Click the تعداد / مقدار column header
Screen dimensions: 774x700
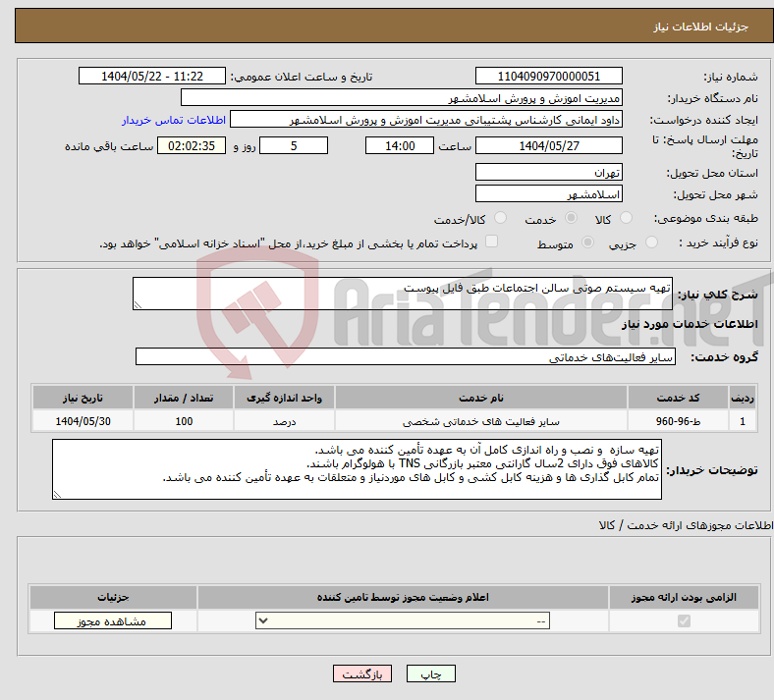(183, 398)
